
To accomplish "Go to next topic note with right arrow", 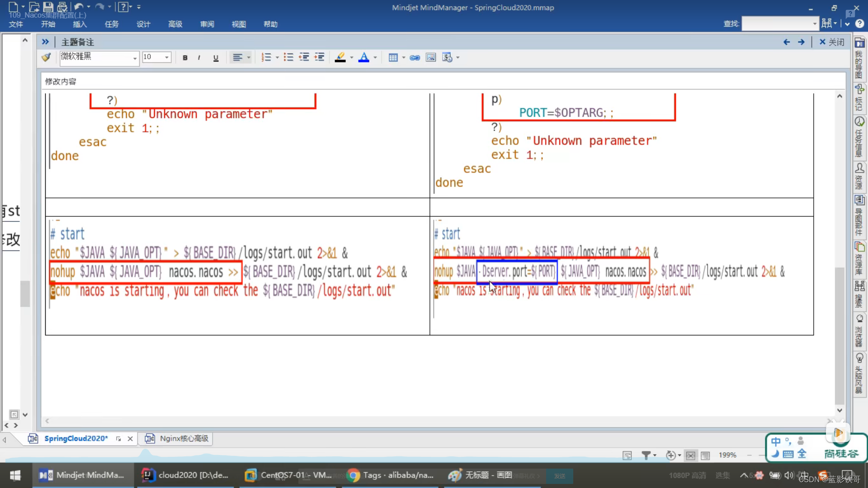I will pyautogui.click(x=801, y=42).
